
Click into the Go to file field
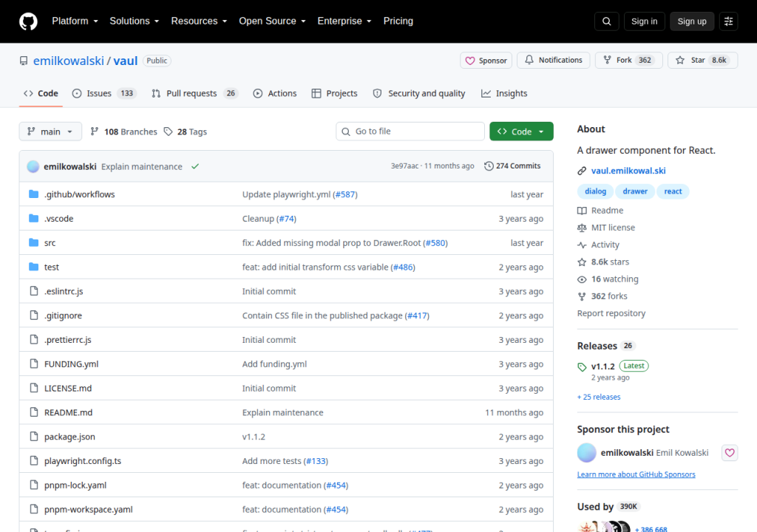(x=410, y=132)
